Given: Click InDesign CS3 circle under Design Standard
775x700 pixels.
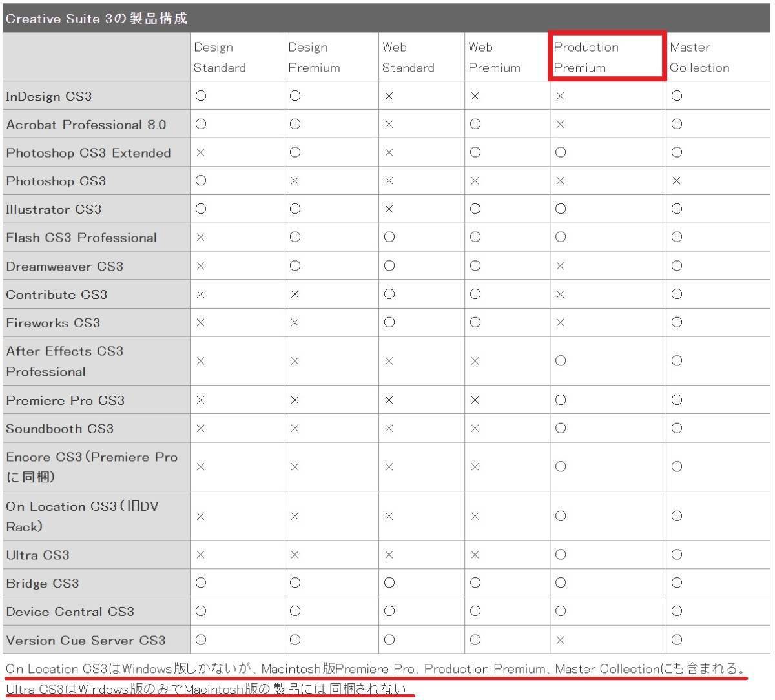Looking at the screenshot, I should tap(200, 96).
